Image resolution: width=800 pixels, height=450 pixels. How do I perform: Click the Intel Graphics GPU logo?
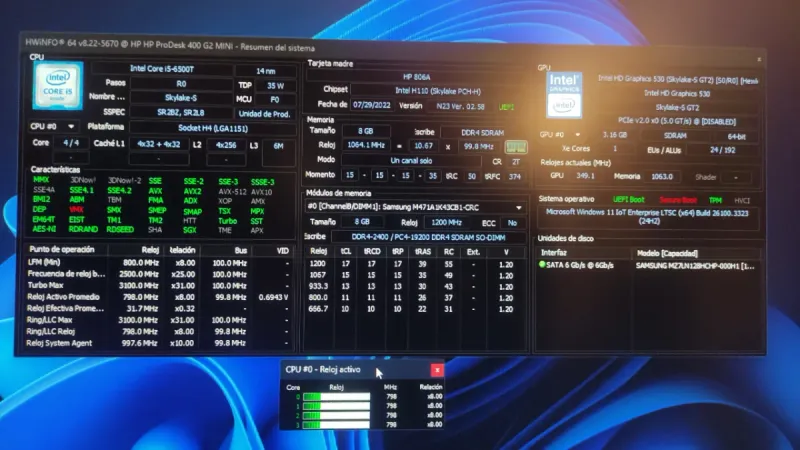pyautogui.click(x=564, y=95)
